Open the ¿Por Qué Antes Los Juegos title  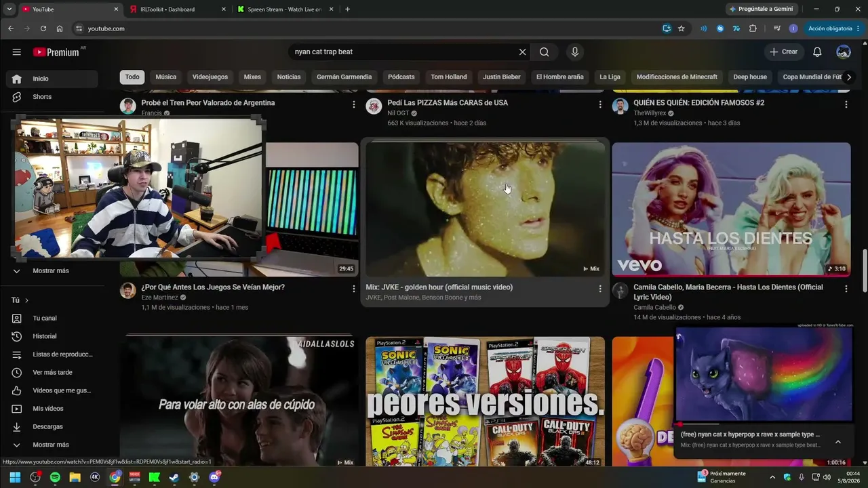[213, 287]
